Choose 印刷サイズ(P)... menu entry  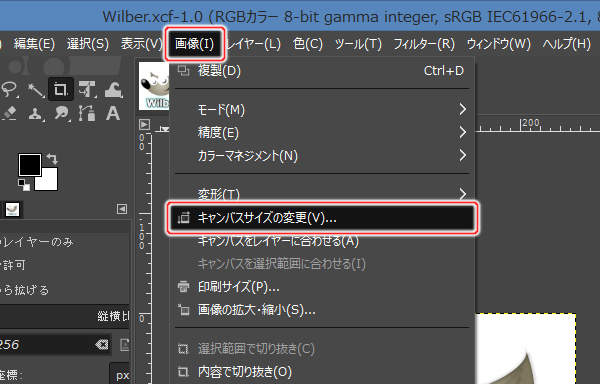321,287
